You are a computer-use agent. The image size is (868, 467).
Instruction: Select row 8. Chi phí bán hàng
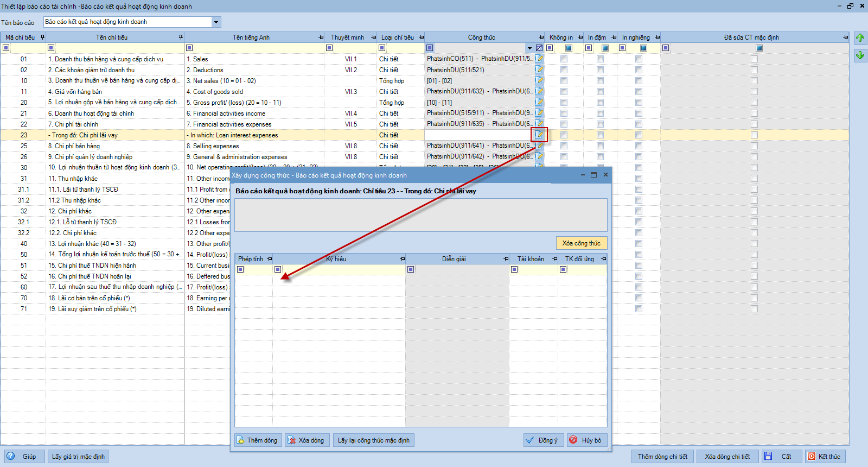(74, 146)
